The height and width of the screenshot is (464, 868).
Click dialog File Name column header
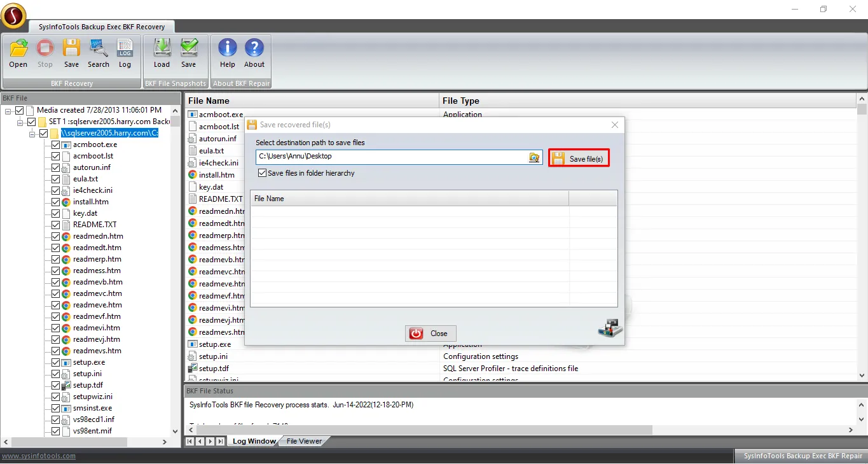pyautogui.click(x=410, y=199)
